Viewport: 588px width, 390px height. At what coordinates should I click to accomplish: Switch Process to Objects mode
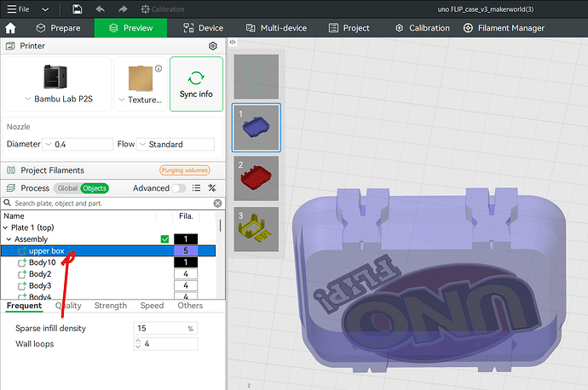95,188
